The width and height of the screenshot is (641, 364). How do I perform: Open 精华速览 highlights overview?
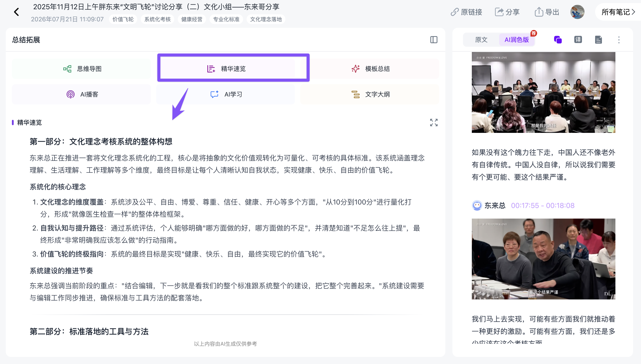click(226, 69)
